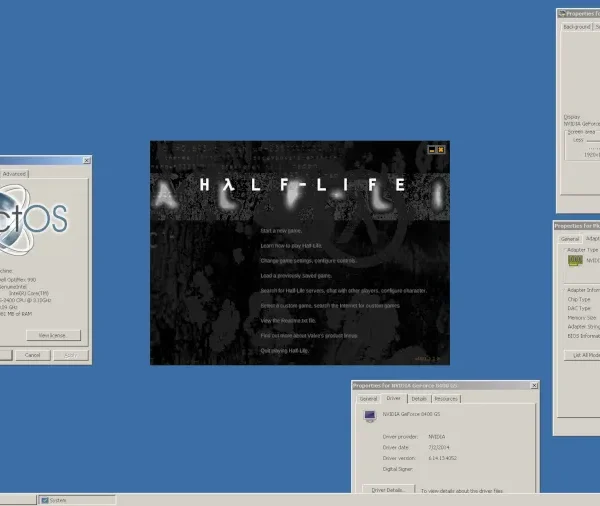Close the Half-Life launcher window
The width and height of the screenshot is (600, 506).
pyautogui.click(x=441, y=150)
